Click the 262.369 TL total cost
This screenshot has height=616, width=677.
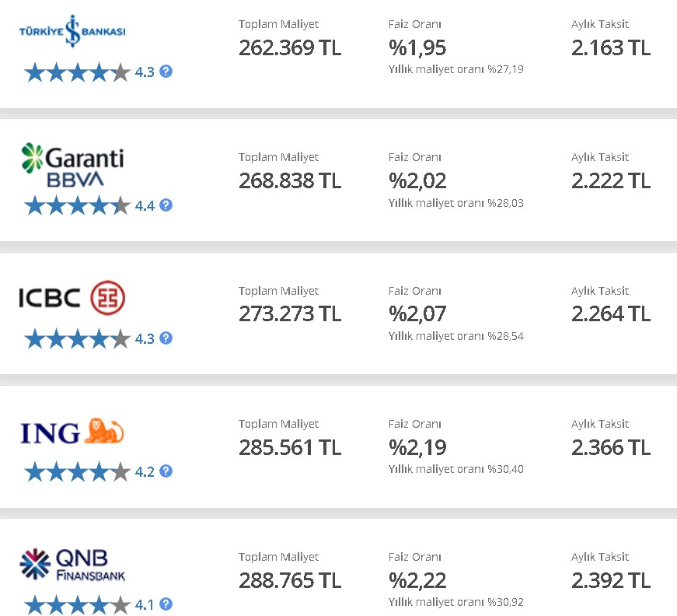click(290, 47)
